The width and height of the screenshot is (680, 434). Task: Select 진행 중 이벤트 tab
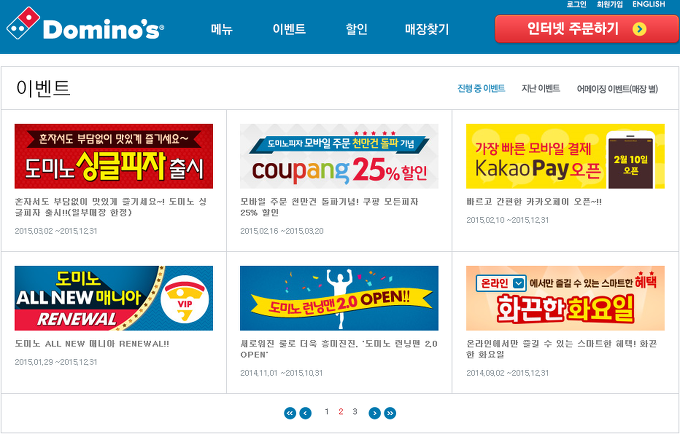(x=481, y=88)
